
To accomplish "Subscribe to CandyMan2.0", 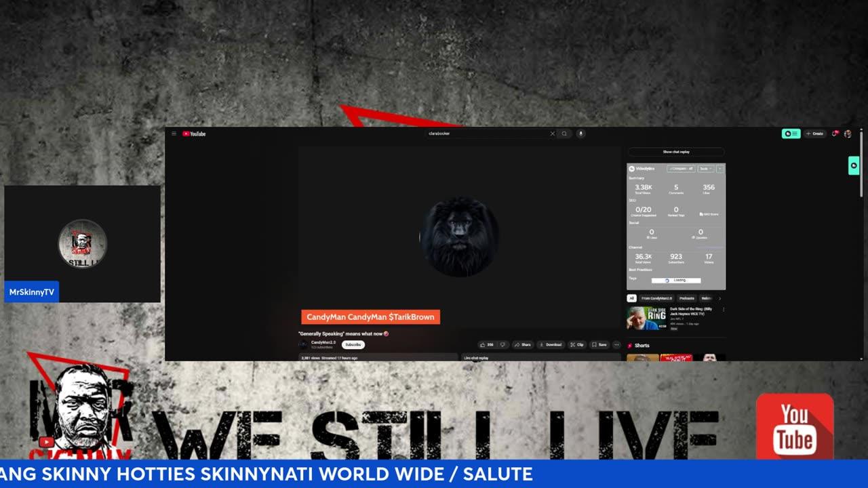I will [353, 344].
